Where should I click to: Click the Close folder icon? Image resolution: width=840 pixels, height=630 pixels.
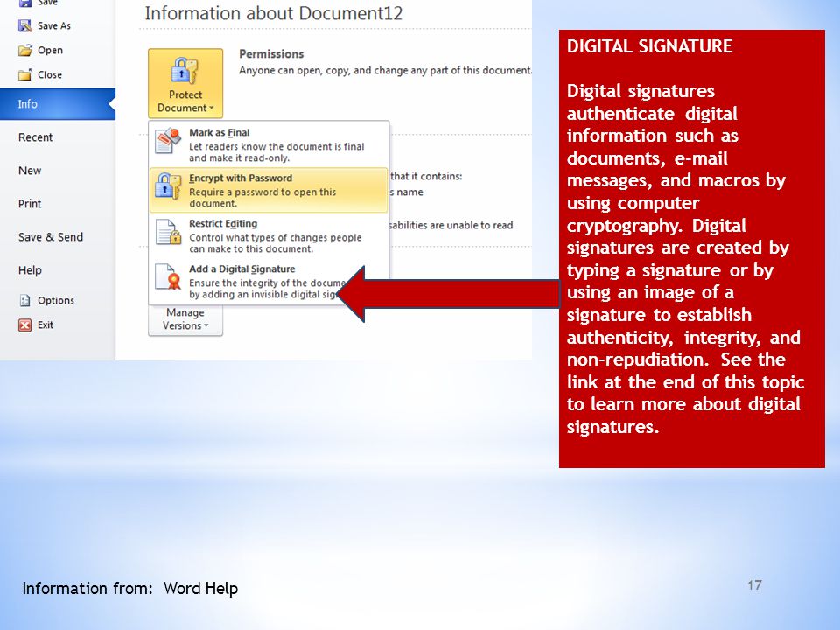pos(25,74)
